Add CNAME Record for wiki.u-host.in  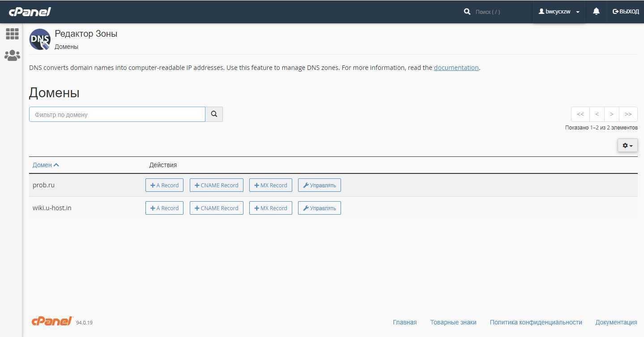pyautogui.click(x=217, y=208)
